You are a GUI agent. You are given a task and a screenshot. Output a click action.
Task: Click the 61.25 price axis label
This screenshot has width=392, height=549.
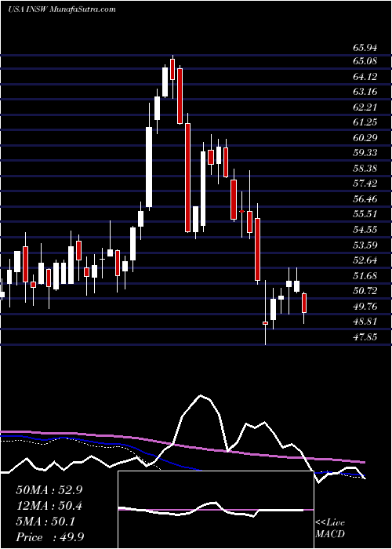tap(365, 122)
